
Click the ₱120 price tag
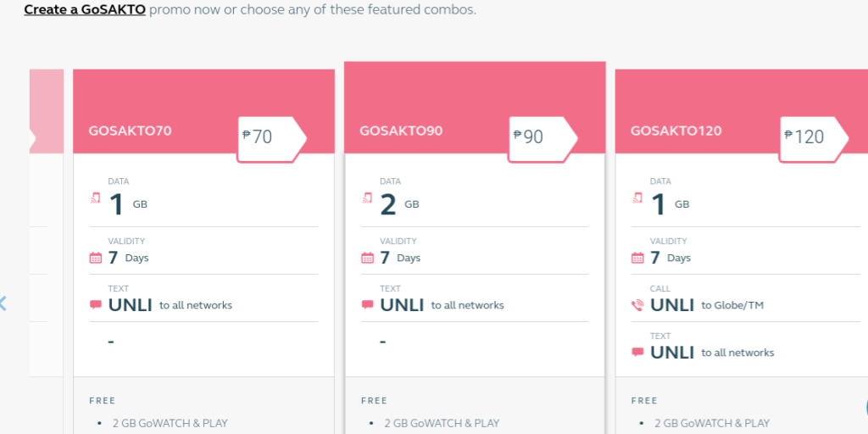pyautogui.click(x=813, y=140)
